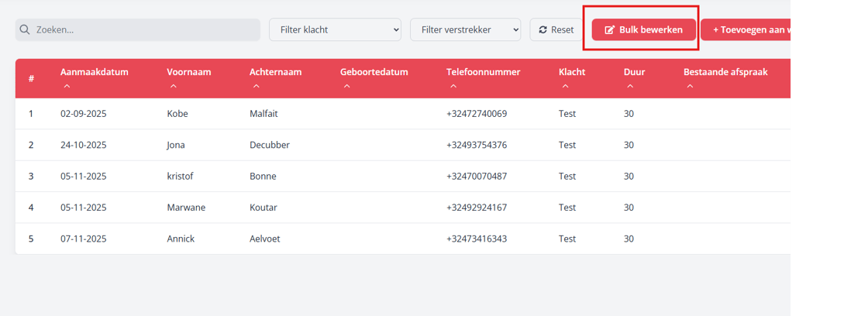Sort by Voornaam column arrow
The image size is (868, 316).
click(x=173, y=87)
